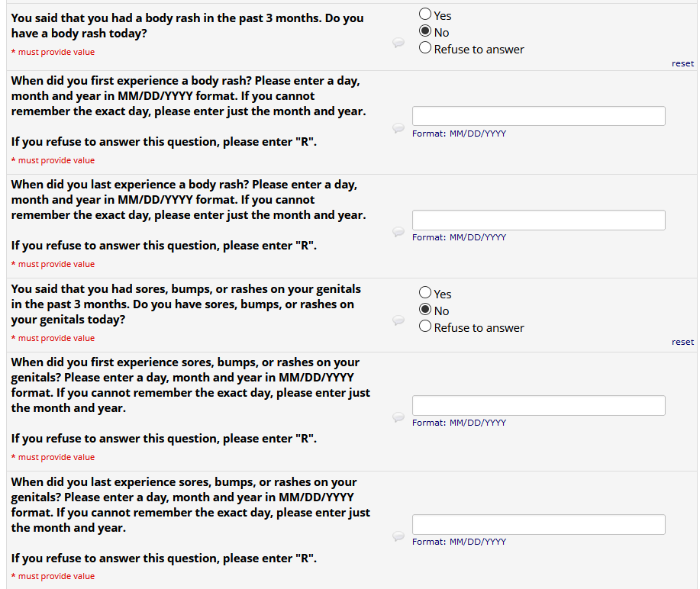Click comment balloon beside first body rash date

coord(398,128)
